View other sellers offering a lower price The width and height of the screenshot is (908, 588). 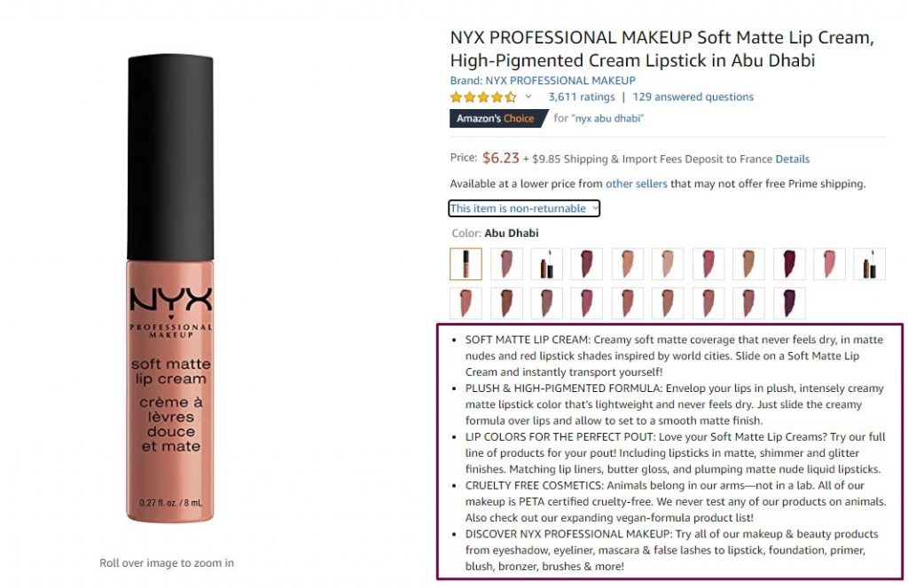point(636,184)
